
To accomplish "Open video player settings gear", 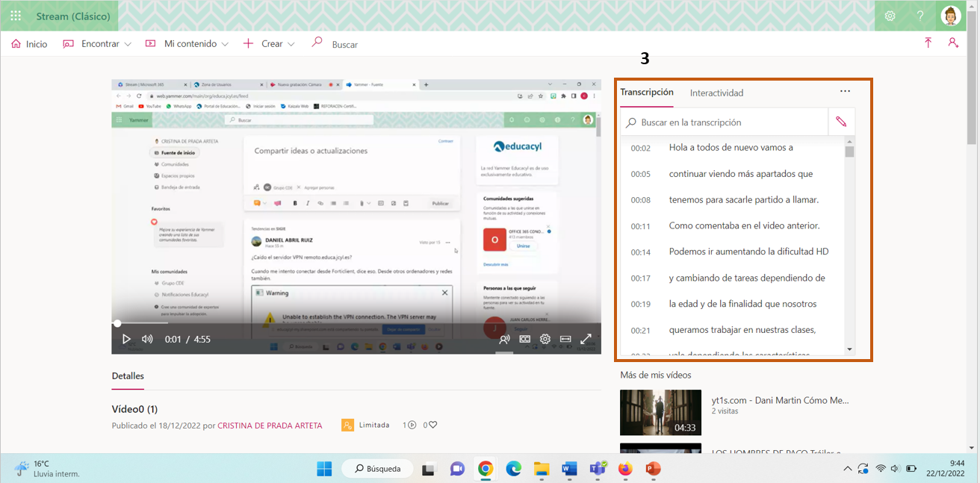I will pyautogui.click(x=545, y=339).
